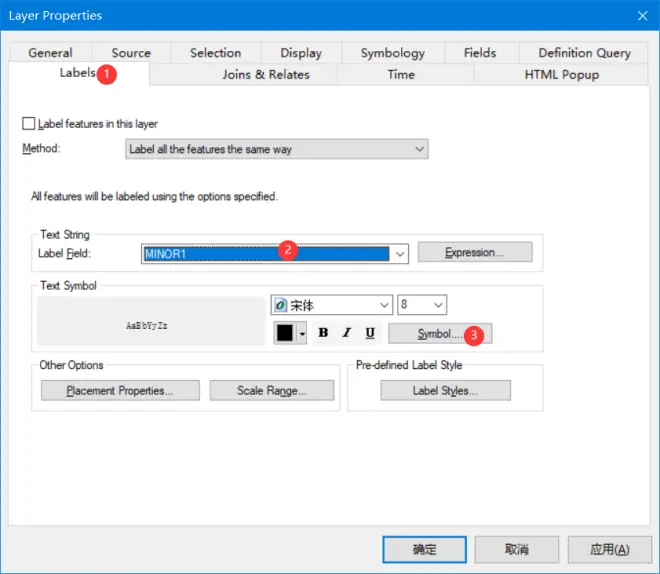This screenshot has width=660, height=574.
Task: Toggle underline text formatting
Action: point(370,333)
